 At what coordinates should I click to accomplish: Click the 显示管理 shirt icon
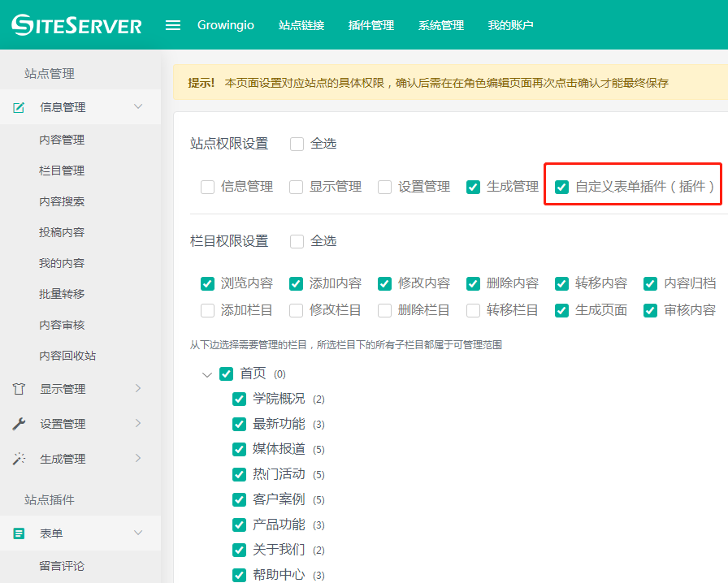(19, 388)
